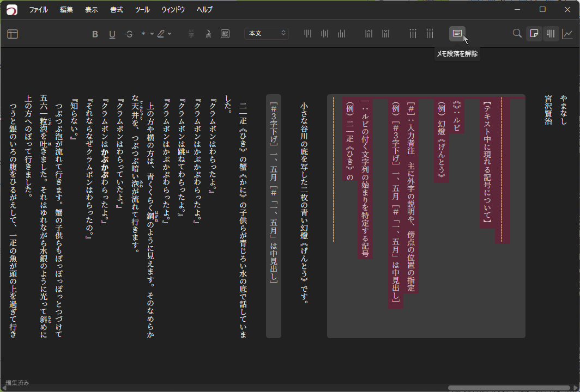The width and height of the screenshot is (580, 392).
Task: Click the scrollbar right arrow
Action: point(576,388)
